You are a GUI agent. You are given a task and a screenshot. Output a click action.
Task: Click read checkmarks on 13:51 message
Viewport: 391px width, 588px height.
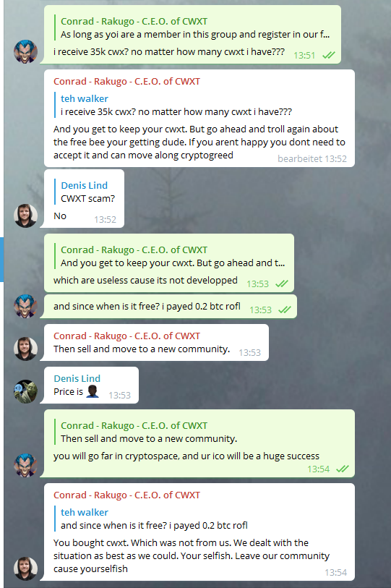point(329,56)
